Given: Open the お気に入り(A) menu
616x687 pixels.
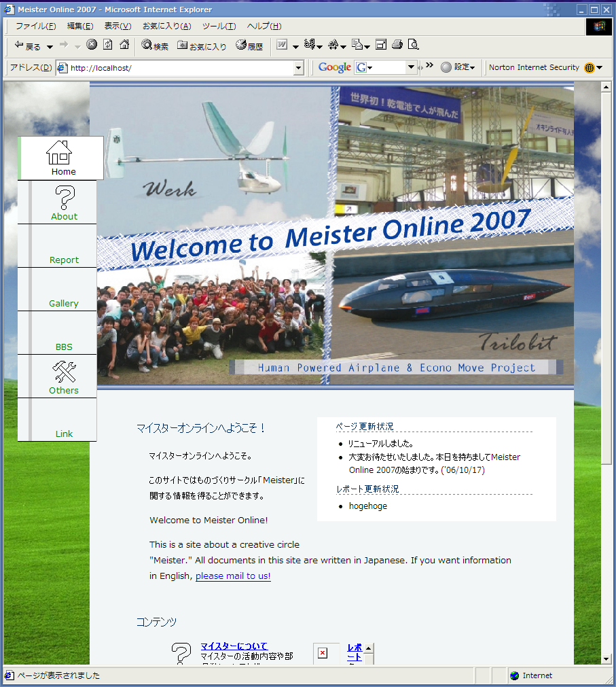Looking at the screenshot, I should pos(167,26).
